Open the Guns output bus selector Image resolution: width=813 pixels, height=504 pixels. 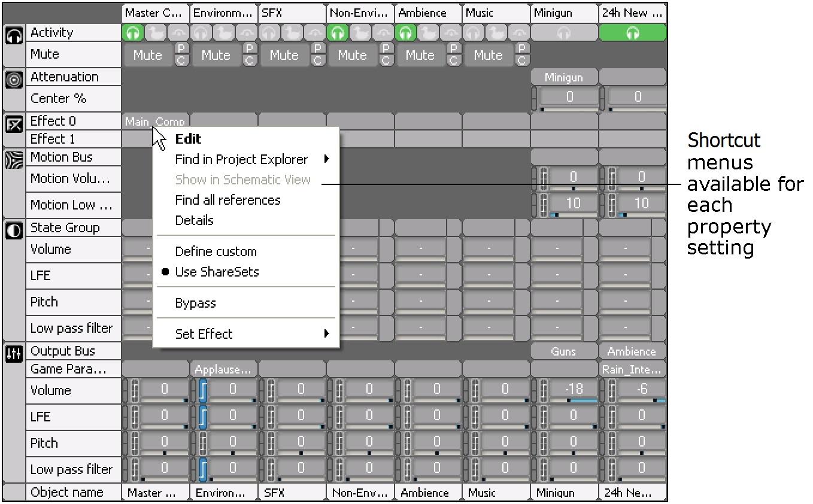(564, 351)
